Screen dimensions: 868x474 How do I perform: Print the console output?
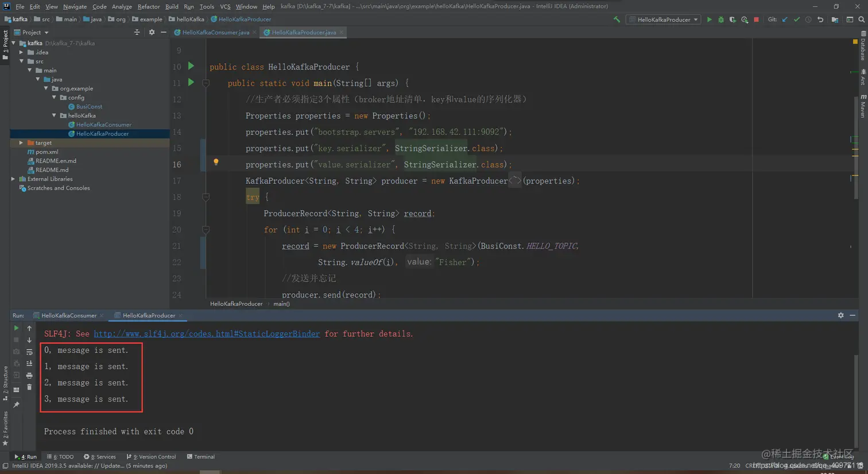[x=29, y=375]
